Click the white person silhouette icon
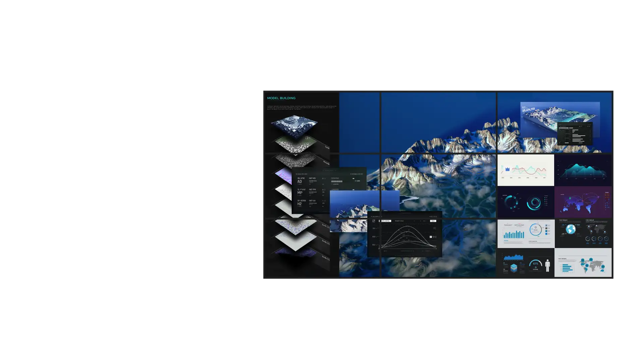644x362 pixels. 547,265
